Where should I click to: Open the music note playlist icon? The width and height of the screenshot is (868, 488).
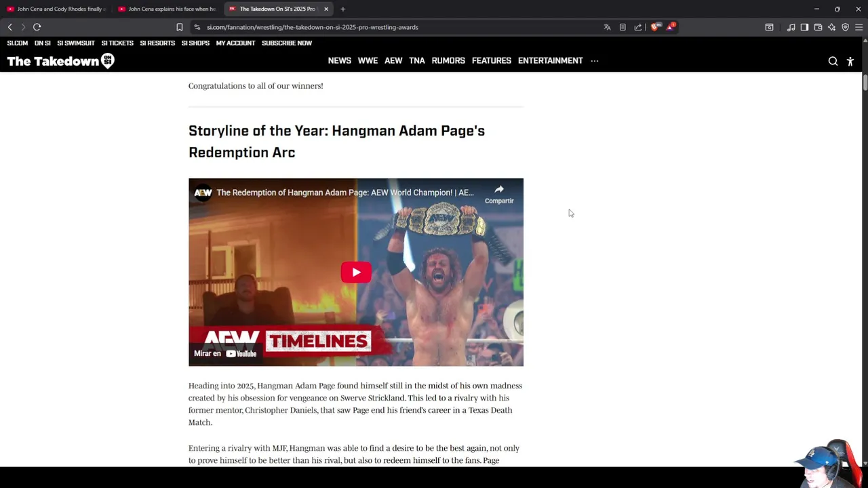(791, 27)
